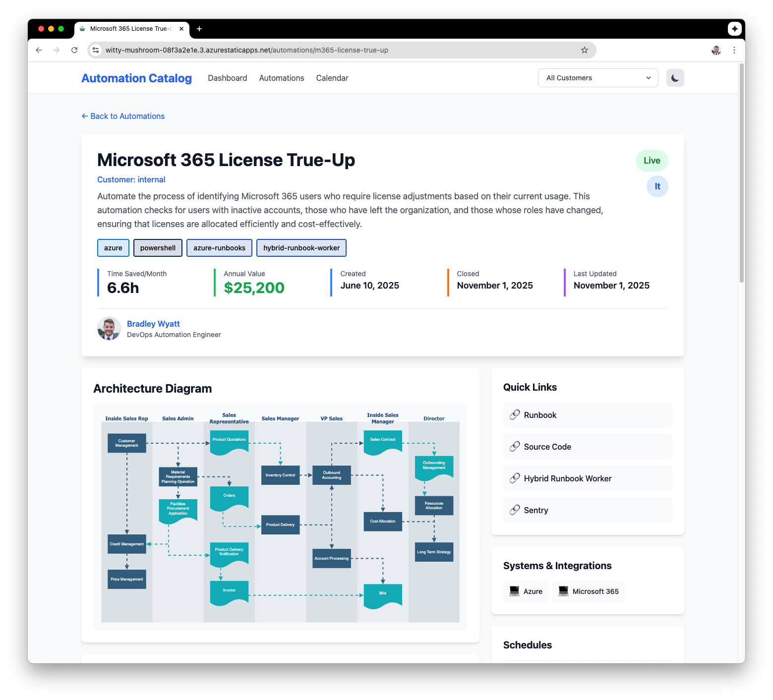The height and width of the screenshot is (700, 773).
Task: Open the Chrome three-dot menu
Action: pyautogui.click(x=734, y=50)
